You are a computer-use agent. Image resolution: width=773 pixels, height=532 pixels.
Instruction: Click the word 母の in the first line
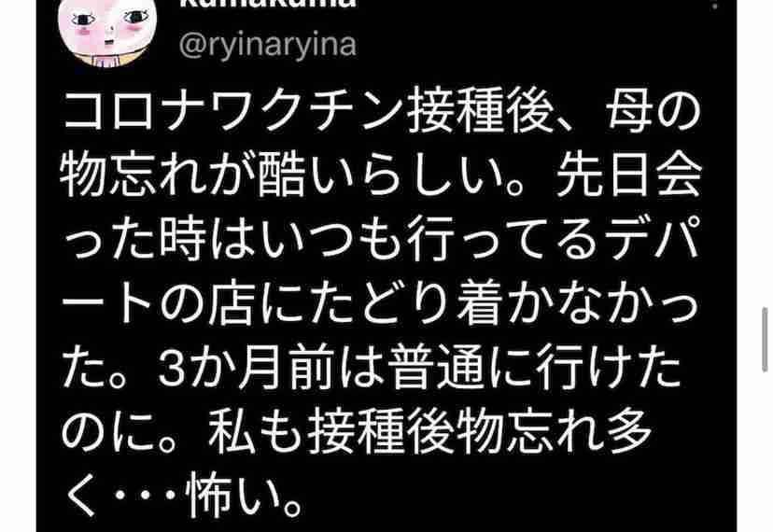pos(654,114)
